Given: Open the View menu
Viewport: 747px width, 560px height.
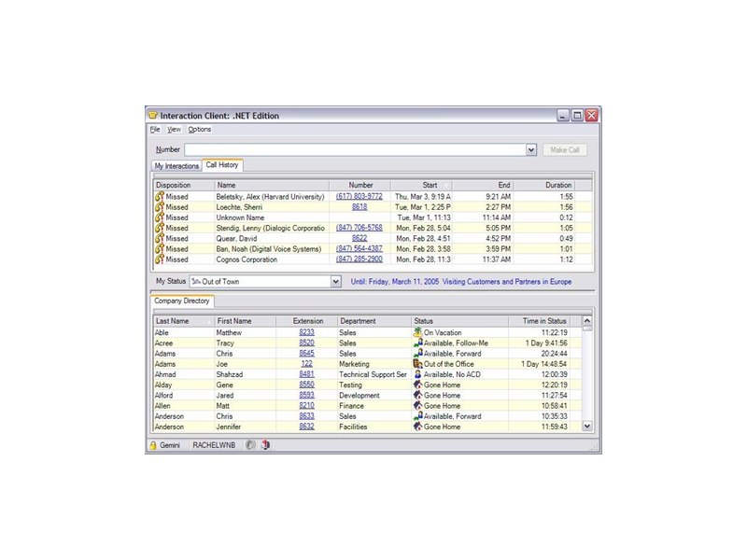Looking at the screenshot, I should (x=174, y=130).
